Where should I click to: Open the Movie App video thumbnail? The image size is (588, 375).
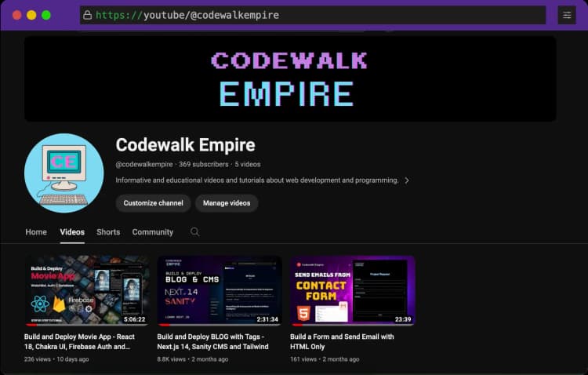pyautogui.click(x=86, y=290)
